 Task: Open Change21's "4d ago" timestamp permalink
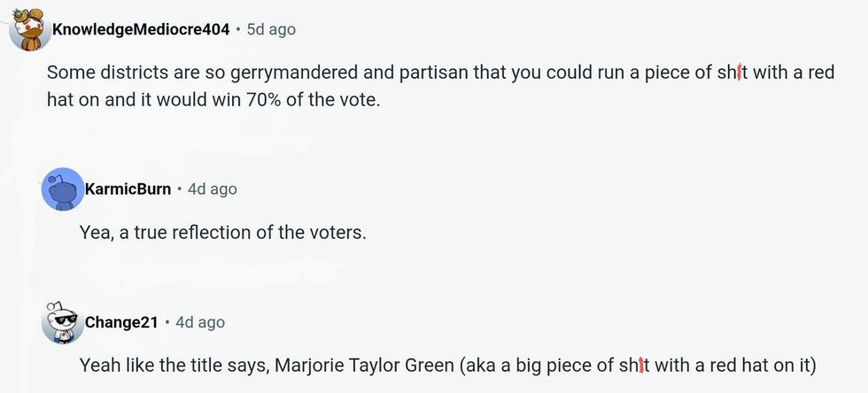click(200, 322)
